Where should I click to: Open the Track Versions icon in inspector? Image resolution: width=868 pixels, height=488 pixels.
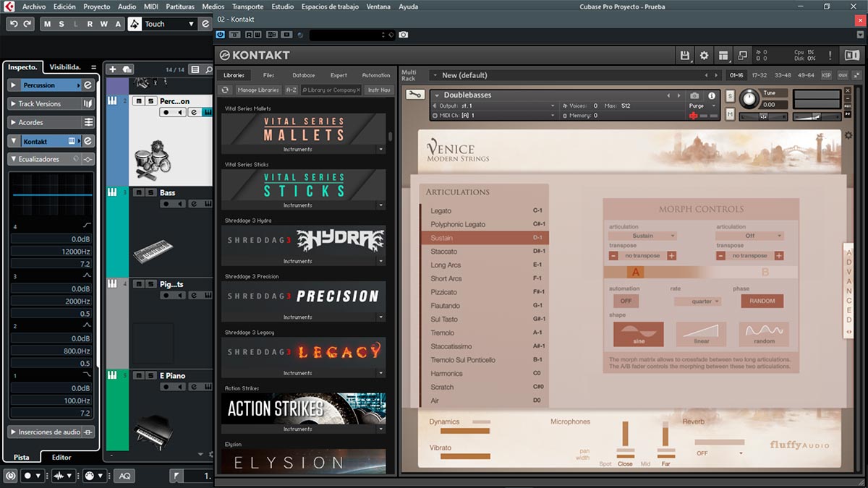[x=88, y=104]
